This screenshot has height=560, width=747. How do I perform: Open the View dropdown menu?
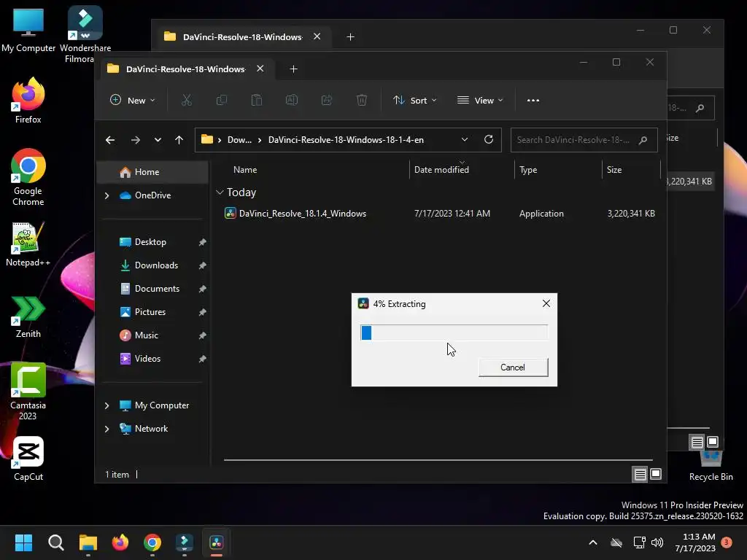[x=480, y=101]
